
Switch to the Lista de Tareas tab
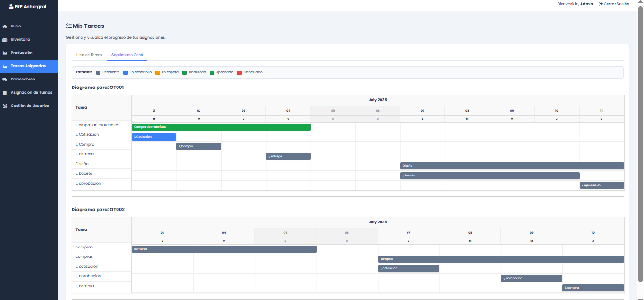(89, 55)
